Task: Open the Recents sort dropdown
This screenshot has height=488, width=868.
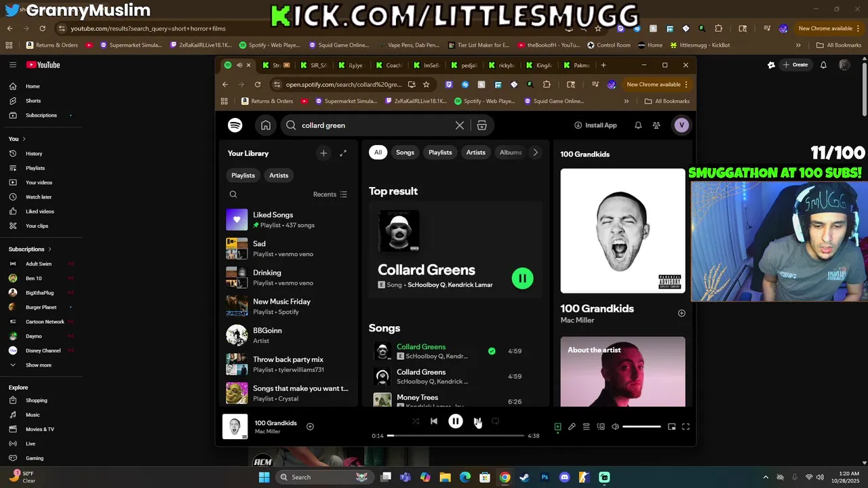Action: point(330,195)
